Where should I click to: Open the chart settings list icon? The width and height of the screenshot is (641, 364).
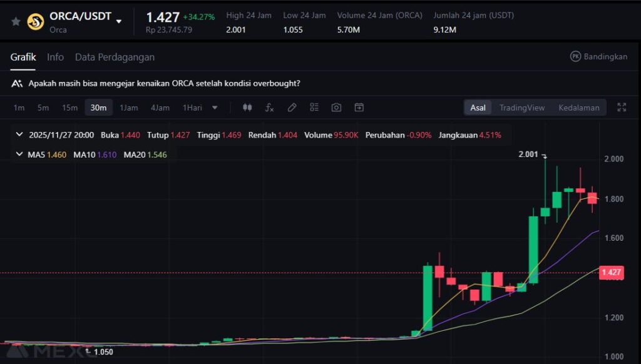coord(314,108)
